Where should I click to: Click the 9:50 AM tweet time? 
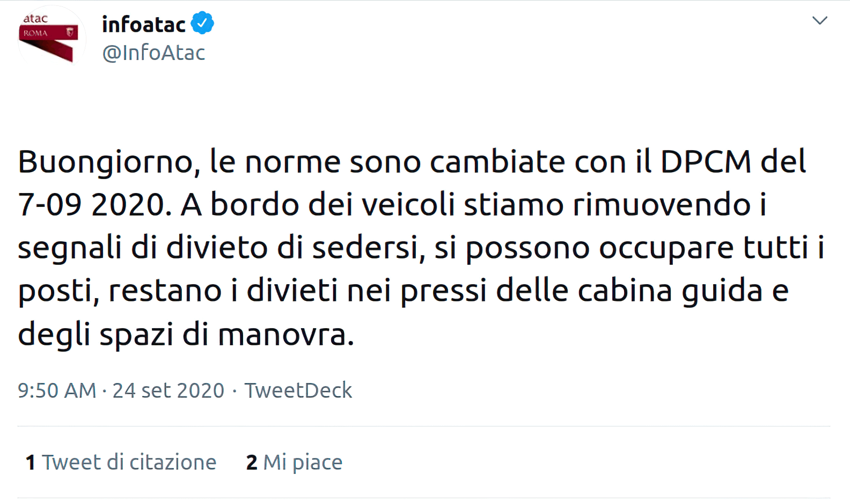pyautogui.click(x=56, y=390)
